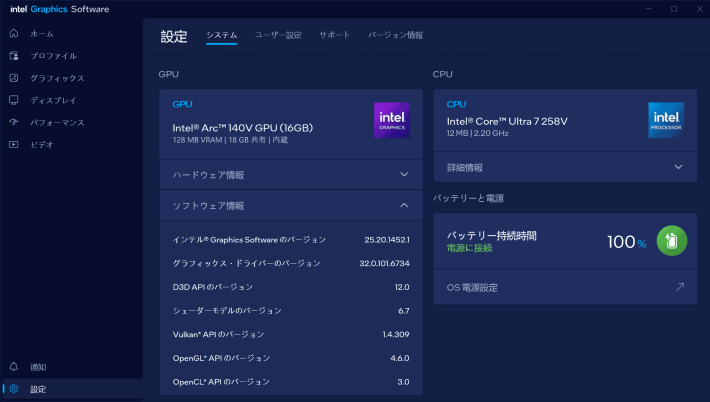
Task: Click Graphics Software version value 25.20.1452.1
Action: point(387,240)
